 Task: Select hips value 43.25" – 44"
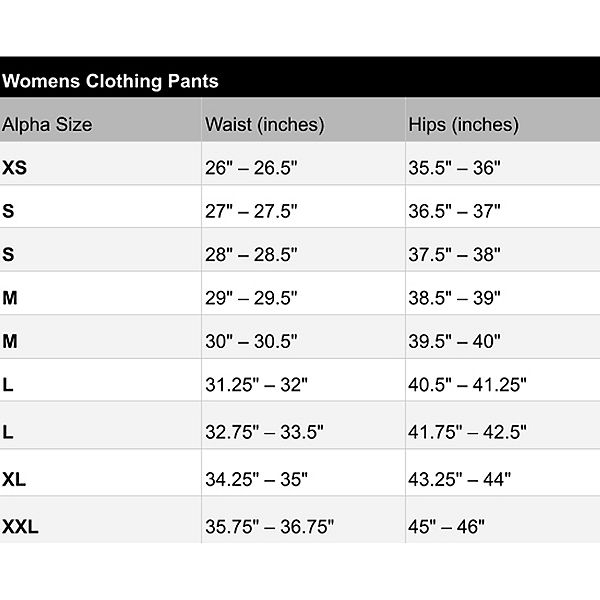(459, 479)
